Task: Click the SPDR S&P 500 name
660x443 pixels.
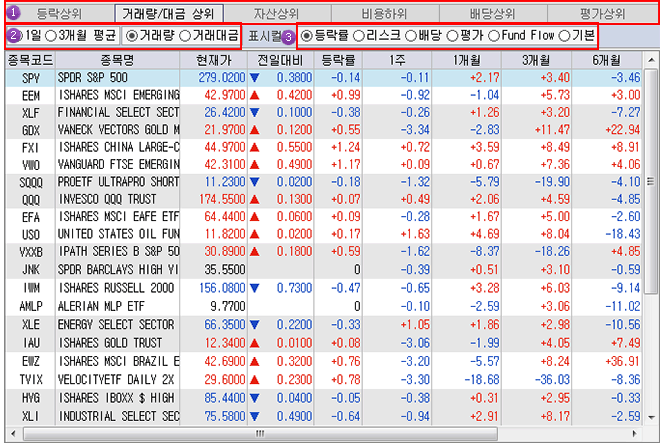Action: pos(93,77)
